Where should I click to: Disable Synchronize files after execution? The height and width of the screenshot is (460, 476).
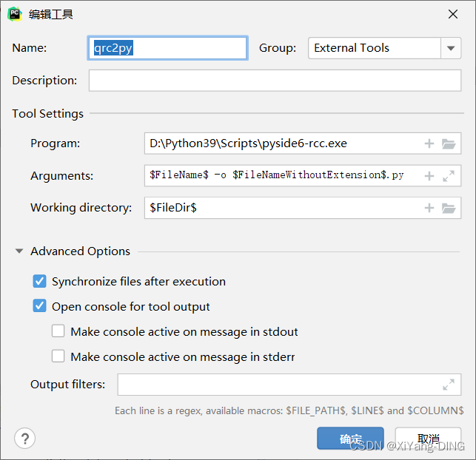pos(39,282)
